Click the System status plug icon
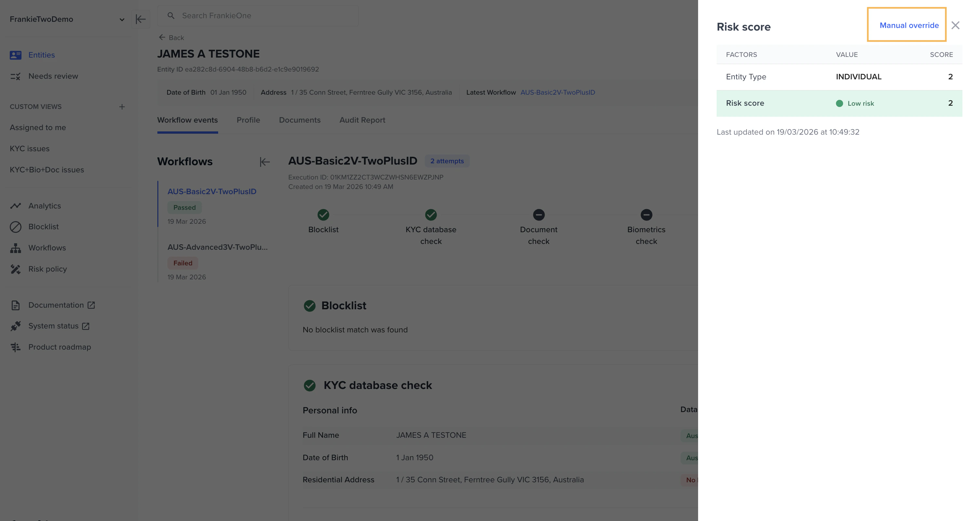The height and width of the screenshot is (521, 980). coord(16,326)
